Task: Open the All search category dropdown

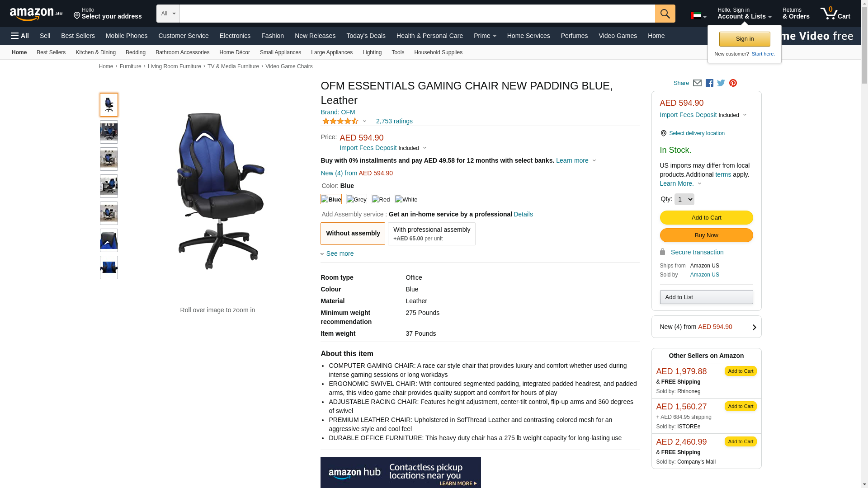Action: (x=168, y=14)
